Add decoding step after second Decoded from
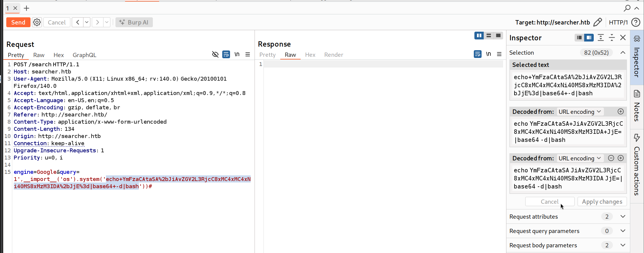This screenshot has width=644, height=253. 621,158
